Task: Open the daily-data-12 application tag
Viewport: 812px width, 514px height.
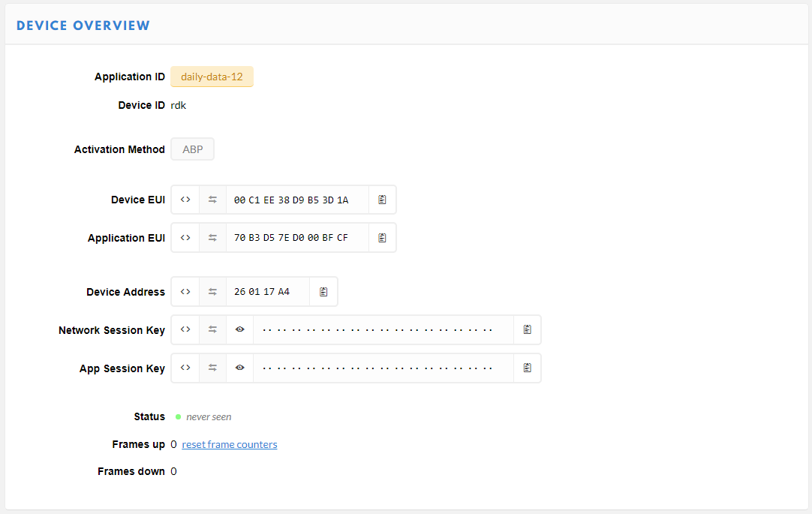Action: click(212, 77)
